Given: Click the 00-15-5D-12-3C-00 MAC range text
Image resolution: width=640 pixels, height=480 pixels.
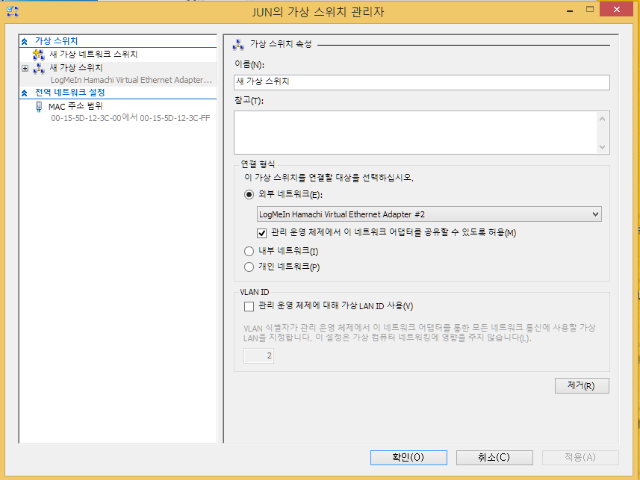Looking at the screenshot, I should [130, 118].
